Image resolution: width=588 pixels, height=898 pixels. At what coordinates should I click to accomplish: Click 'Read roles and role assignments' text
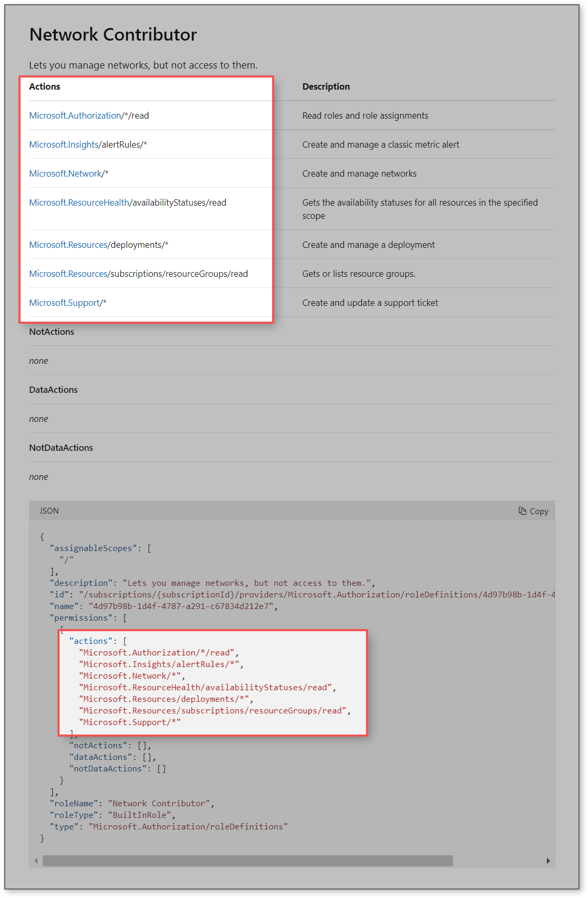pyautogui.click(x=365, y=115)
